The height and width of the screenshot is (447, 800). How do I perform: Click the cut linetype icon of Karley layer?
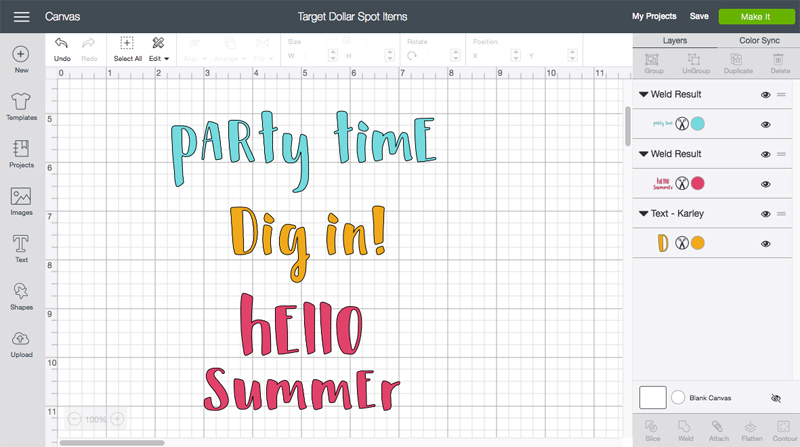pyautogui.click(x=682, y=243)
